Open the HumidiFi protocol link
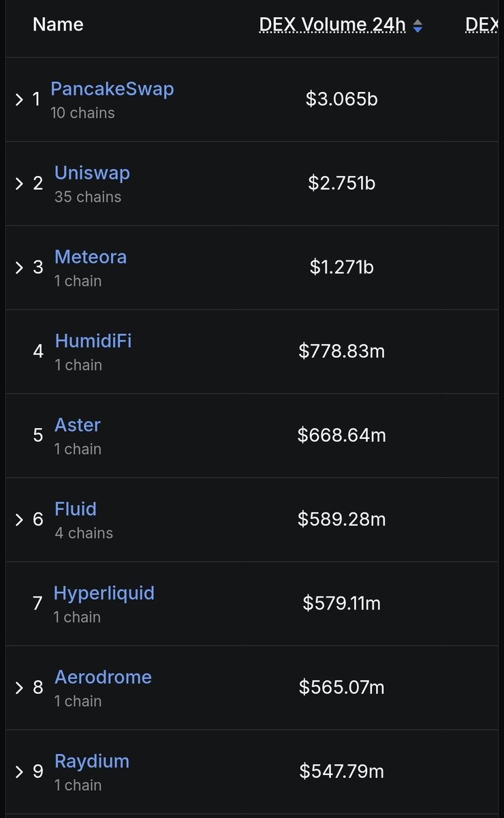Image resolution: width=504 pixels, height=818 pixels. click(x=93, y=341)
